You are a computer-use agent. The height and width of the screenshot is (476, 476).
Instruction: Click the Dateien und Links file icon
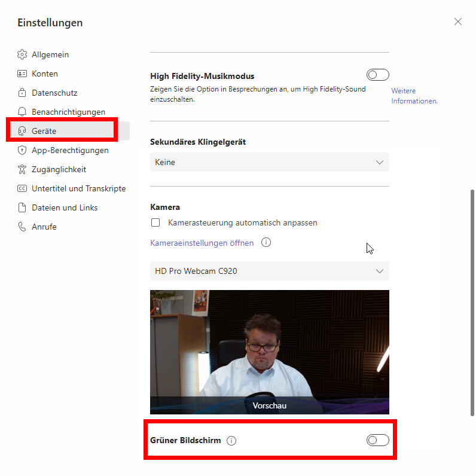click(x=22, y=208)
